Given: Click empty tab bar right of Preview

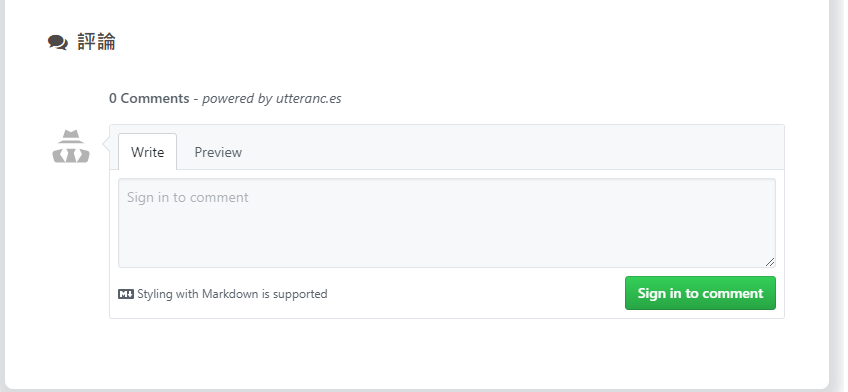Looking at the screenshot, I should tap(514, 149).
